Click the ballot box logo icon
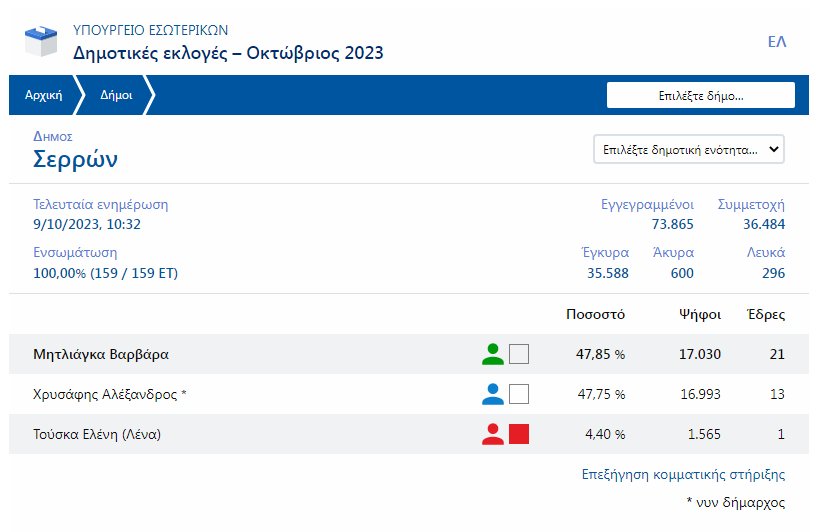Image resolution: width=819 pixels, height=532 pixels. pos(42,41)
